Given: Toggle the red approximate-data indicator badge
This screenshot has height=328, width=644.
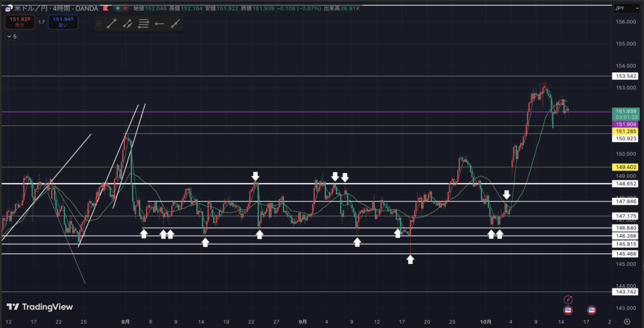Looking at the screenshot, I should tap(126, 9).
